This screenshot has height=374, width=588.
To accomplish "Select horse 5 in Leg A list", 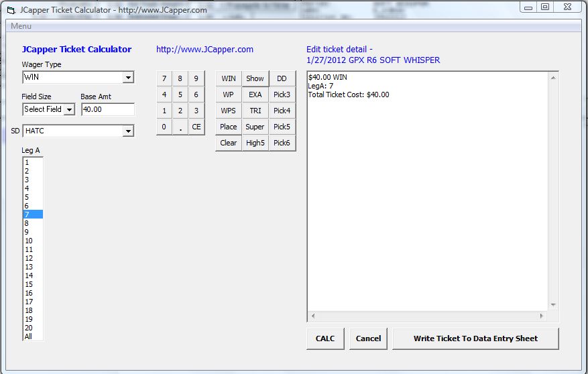I will 33,198.
